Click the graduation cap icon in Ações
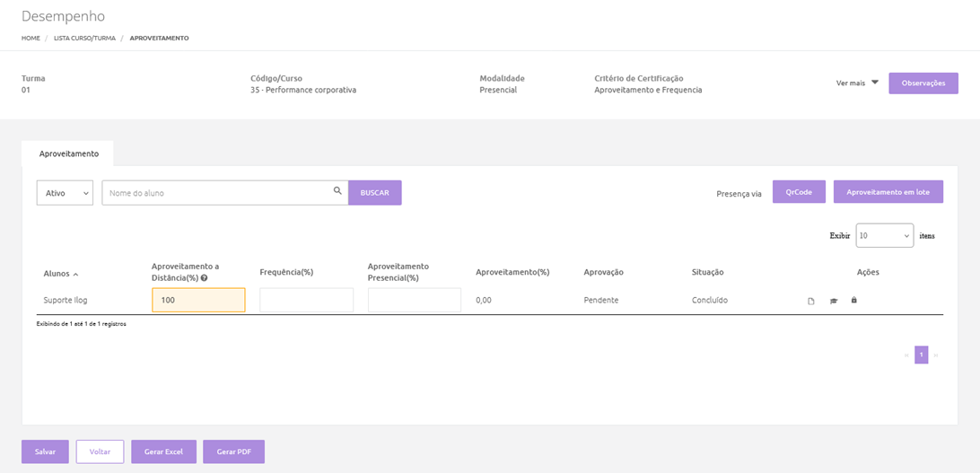The height and width of the screenshot is (473, 980). pos(833,301)
